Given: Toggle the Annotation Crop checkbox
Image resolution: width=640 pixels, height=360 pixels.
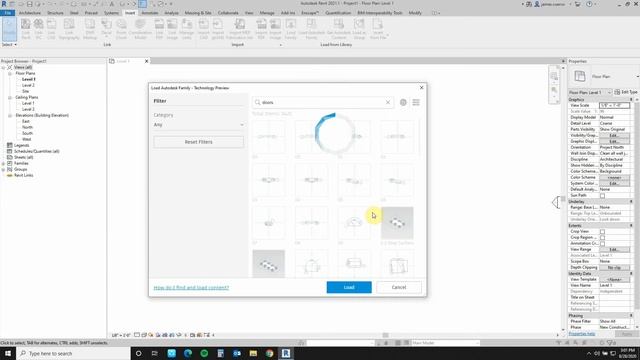Looking at the screenshot, I should pyautogui.click(x=602, y=244).
